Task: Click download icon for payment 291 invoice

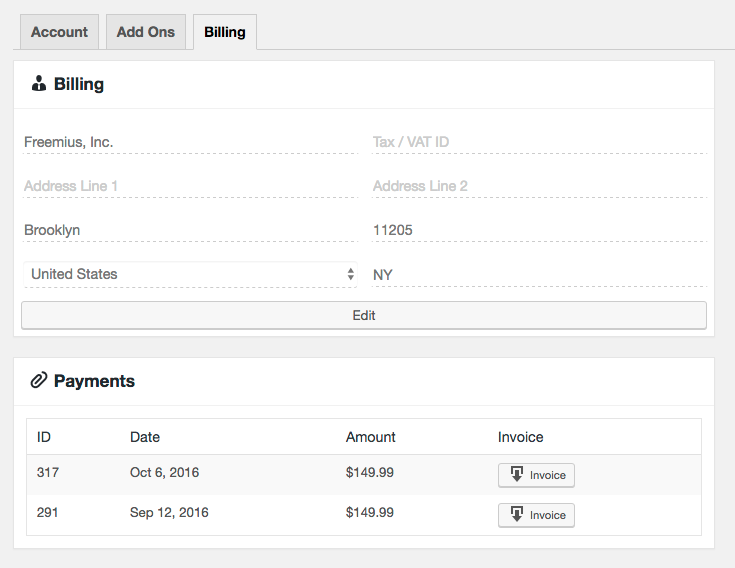Action: [x=517, y=515]
